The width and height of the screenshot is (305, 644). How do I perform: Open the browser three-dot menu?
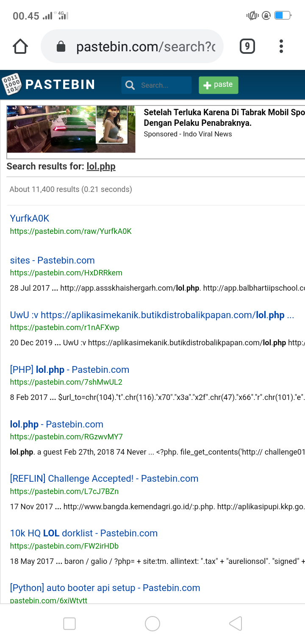281,46
